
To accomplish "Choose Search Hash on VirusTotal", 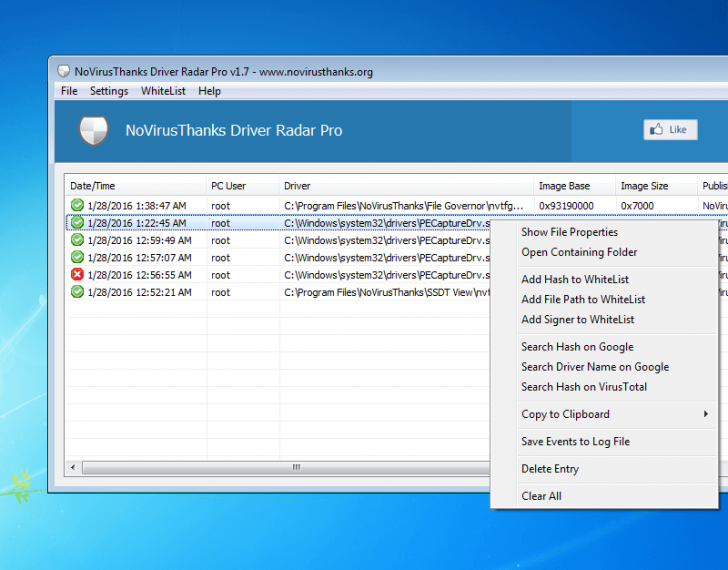I will (584, 387).
